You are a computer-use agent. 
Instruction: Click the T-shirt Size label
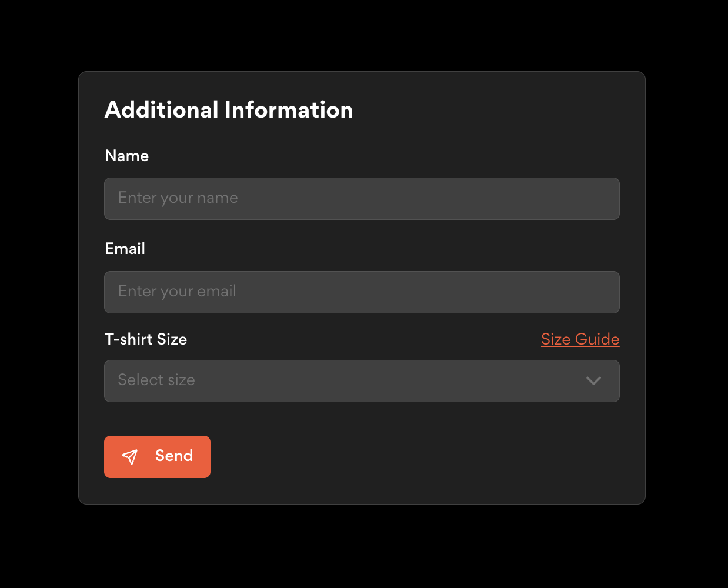(145, 339)
